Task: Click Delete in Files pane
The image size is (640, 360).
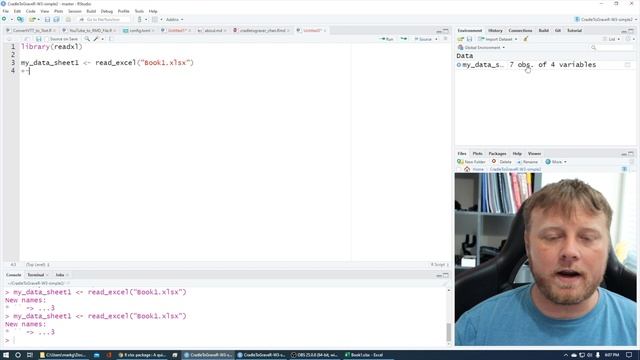Action: click(x=502, y=162)
